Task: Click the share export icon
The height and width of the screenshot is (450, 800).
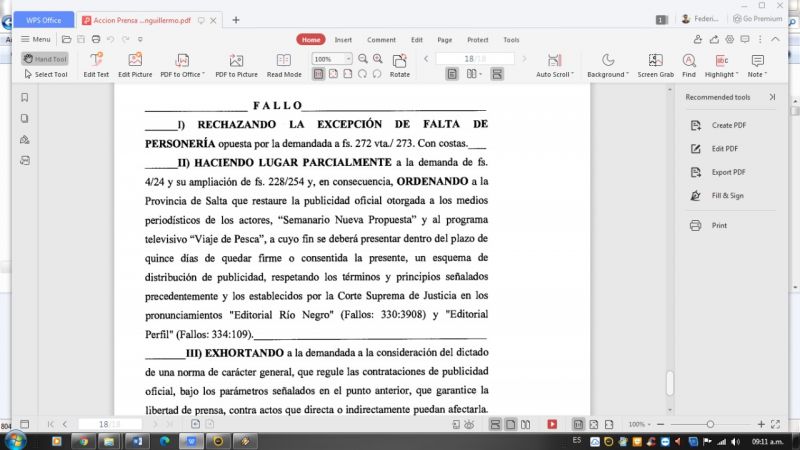Action: (x=714, y=39)
